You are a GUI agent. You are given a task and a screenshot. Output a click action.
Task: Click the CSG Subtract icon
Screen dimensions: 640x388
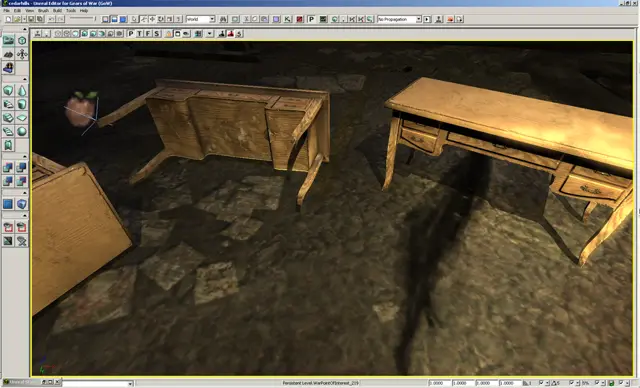point(22,167)
